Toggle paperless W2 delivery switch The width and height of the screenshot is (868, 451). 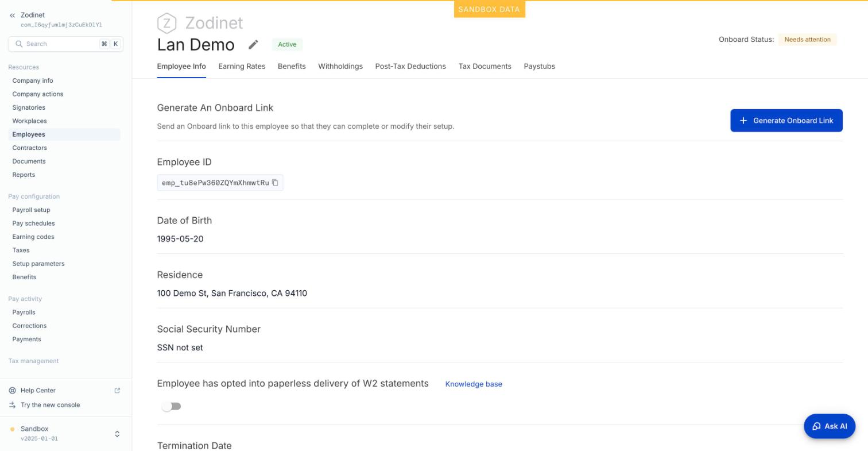point(171,406)
